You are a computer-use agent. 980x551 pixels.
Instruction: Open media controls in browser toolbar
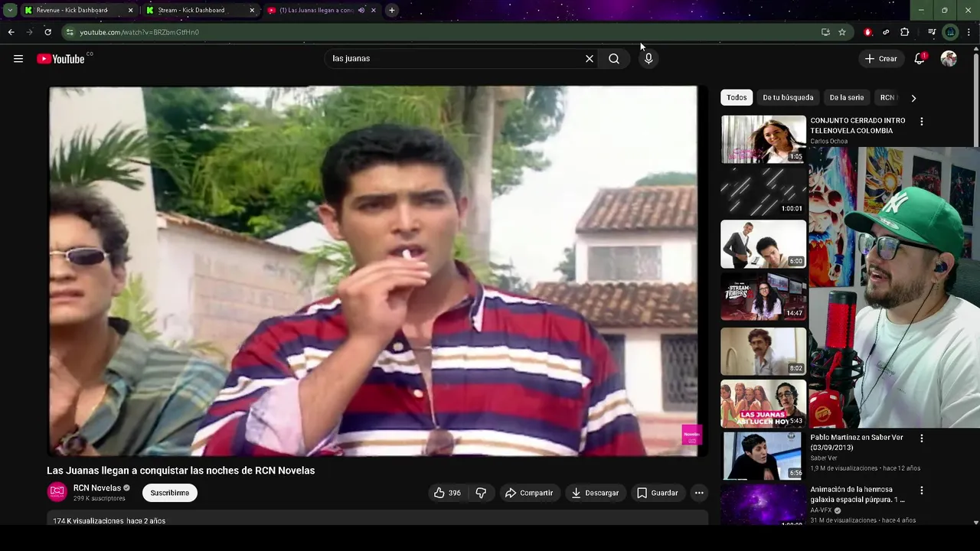(x=932, y=32)
